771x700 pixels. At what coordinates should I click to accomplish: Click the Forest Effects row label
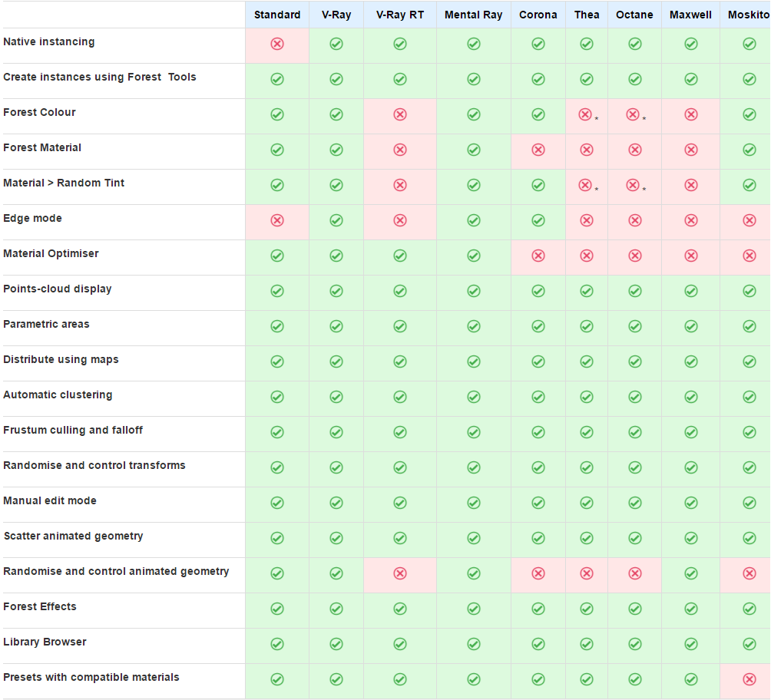[40, 606]
